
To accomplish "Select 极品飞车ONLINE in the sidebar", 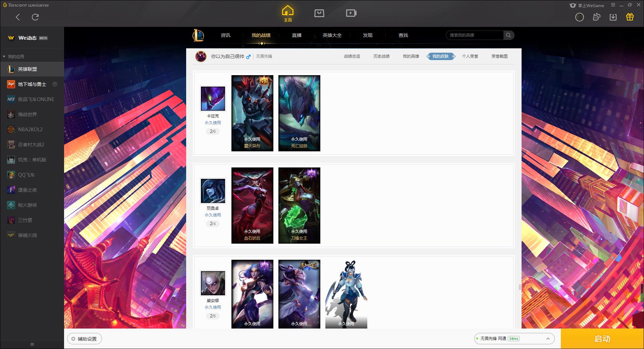I will [32, 99].
